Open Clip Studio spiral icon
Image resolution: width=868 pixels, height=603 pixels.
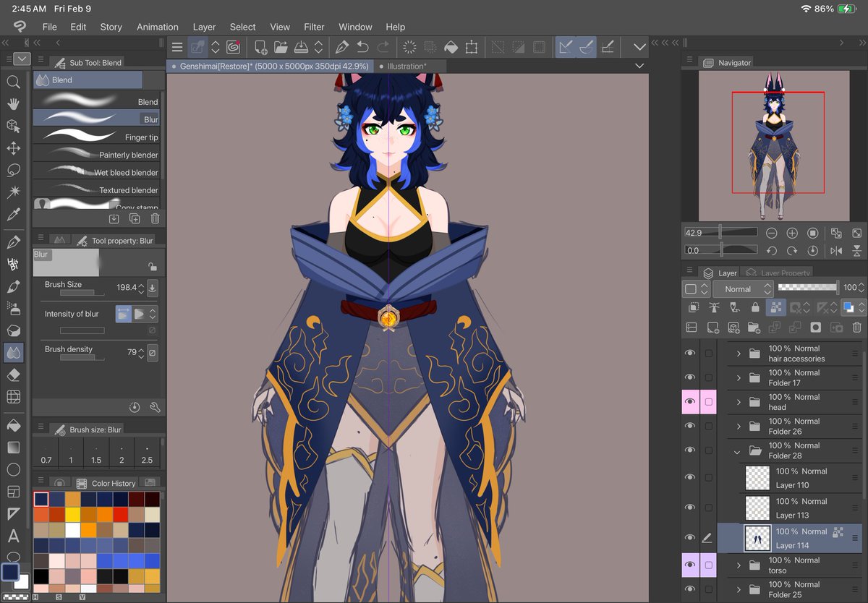click(x=233, y=48)
